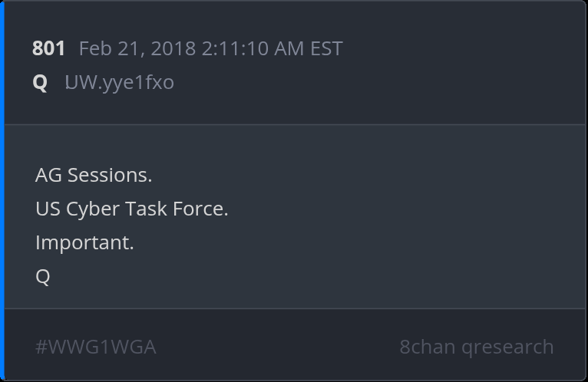
Task: Open the author name Q in header
Action: pyautogui.click(x=40, y=82)
